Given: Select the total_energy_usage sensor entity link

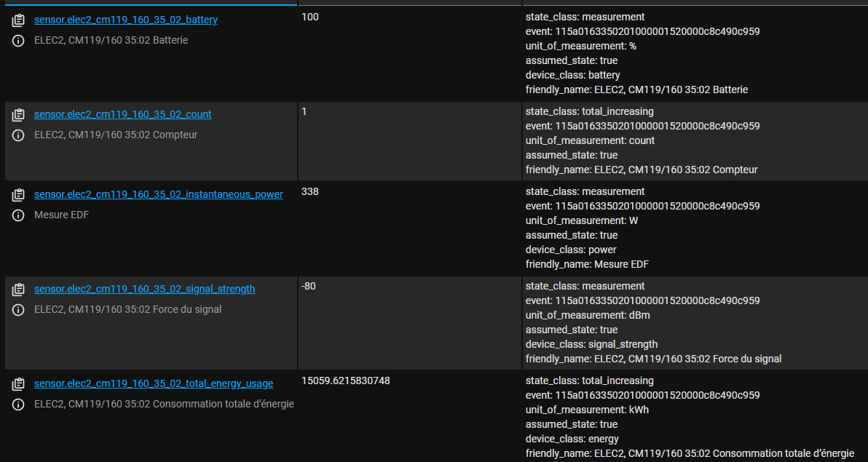Looking at the screenshot, I should (153, 383).
